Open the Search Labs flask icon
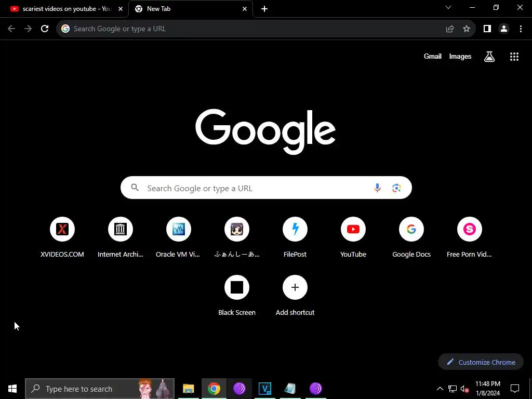The image size is (532, 399). point(489,57)
